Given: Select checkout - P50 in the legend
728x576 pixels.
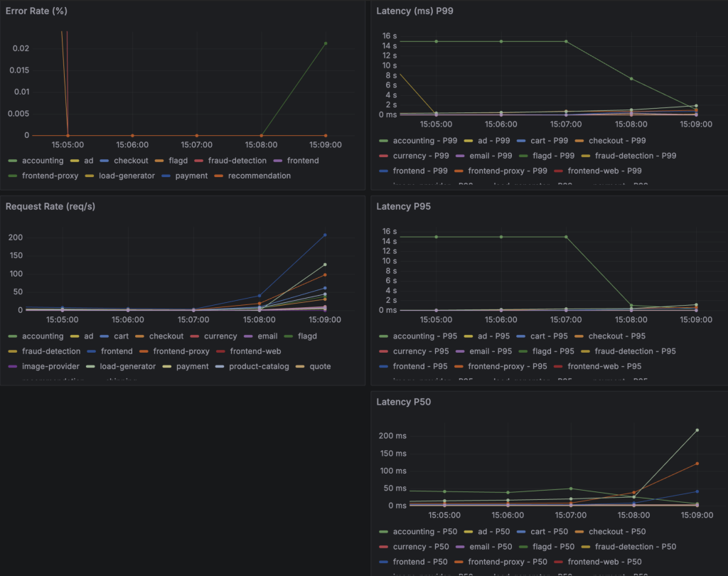Looking at the screenshot, I should tap(617, 531).
